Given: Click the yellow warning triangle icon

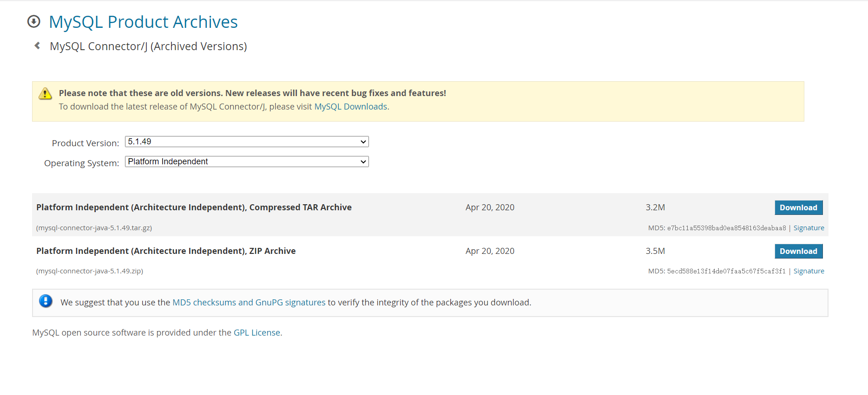Looking at the screenshot, I should pyautogui.click(x=45, y=93).
